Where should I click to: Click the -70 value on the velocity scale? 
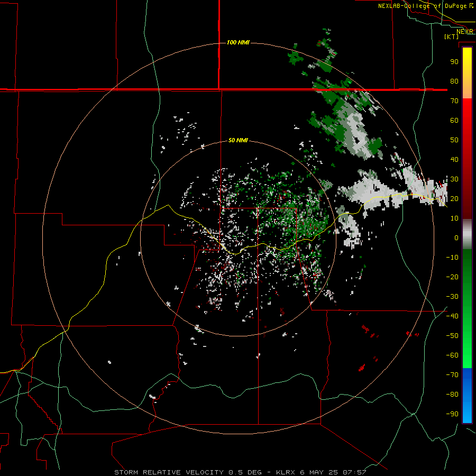452,375
